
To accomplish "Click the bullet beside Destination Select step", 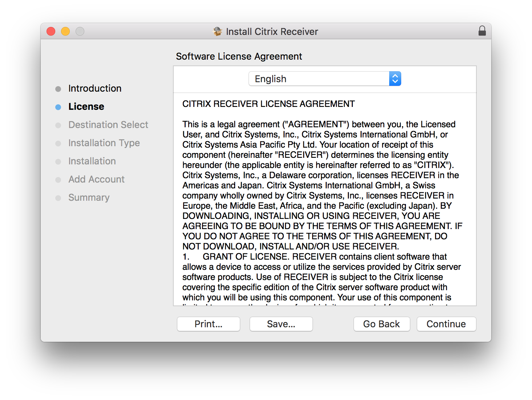I will click(59, 125).
